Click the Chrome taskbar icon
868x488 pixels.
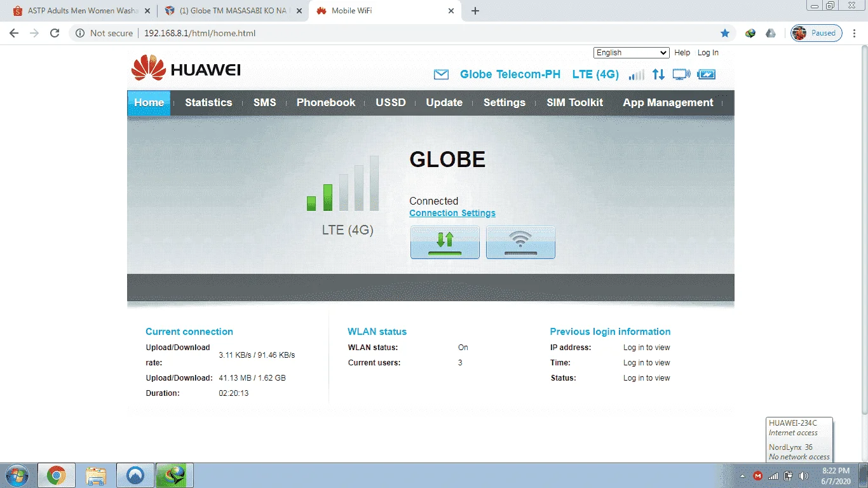[57, 475]
